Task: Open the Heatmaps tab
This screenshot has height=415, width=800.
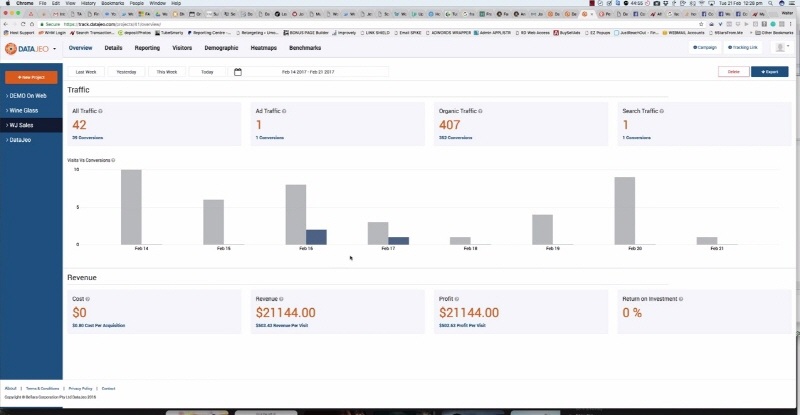Action: [x=264, y=48]
